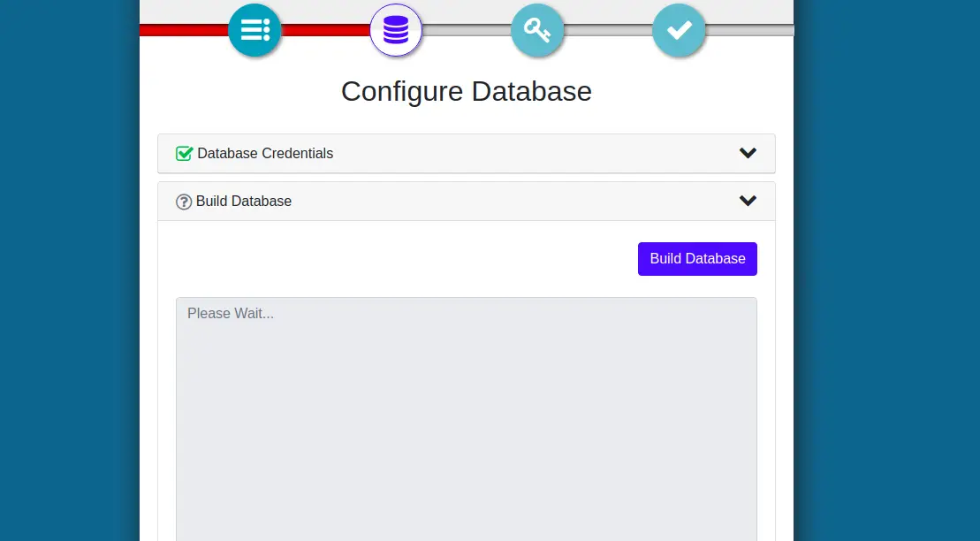
Task: Click gray progress bar between database and key
Action: (x=467, y=30)
